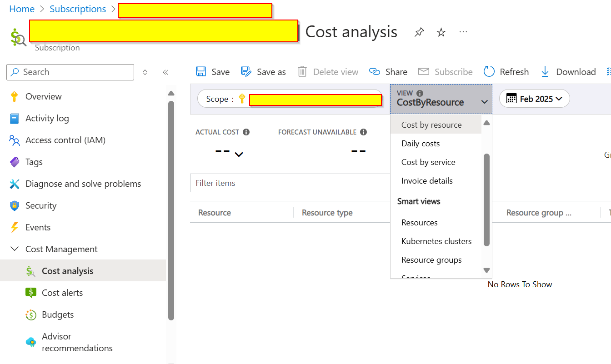Click the Tags purple tag icon
The height and width of the screenshot is (364, 611).
point(15,162)
